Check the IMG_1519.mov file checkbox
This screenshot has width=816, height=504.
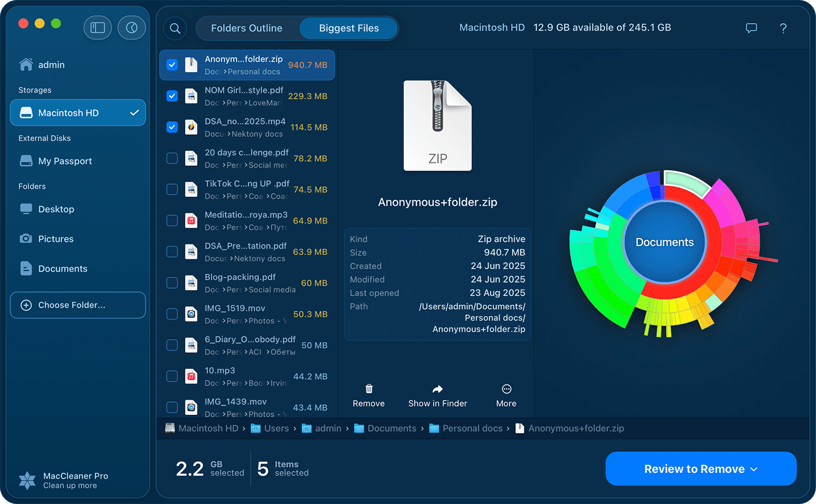pyautogui.click(x=172, y=314)
